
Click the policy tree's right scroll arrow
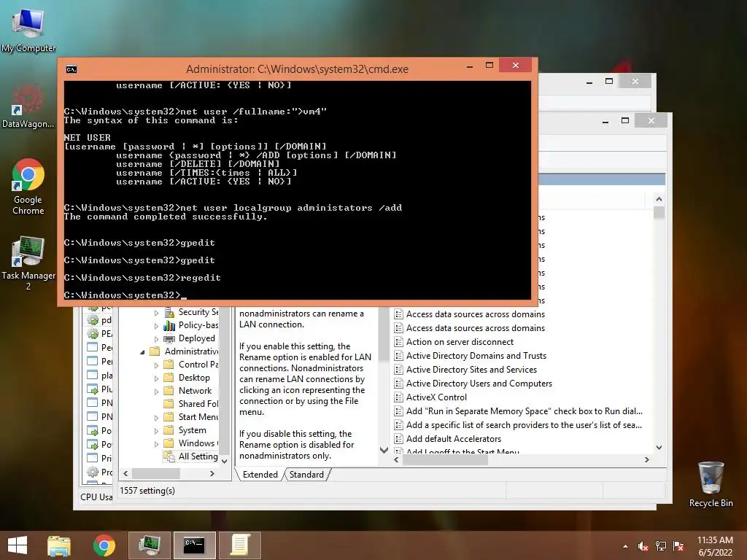(212, 474)
